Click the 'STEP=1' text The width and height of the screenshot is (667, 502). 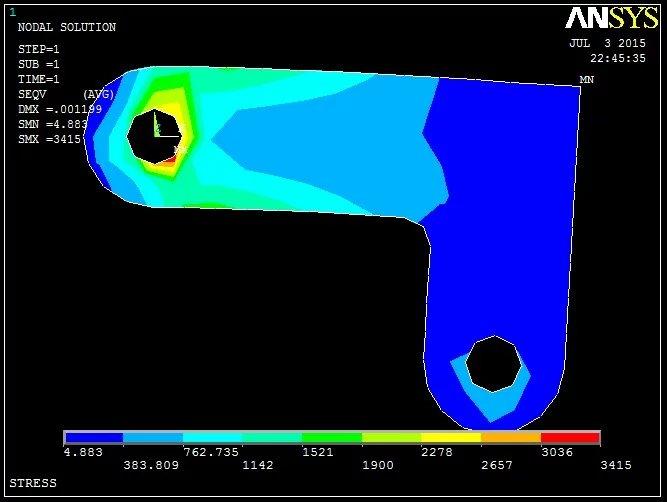[38, 49]
